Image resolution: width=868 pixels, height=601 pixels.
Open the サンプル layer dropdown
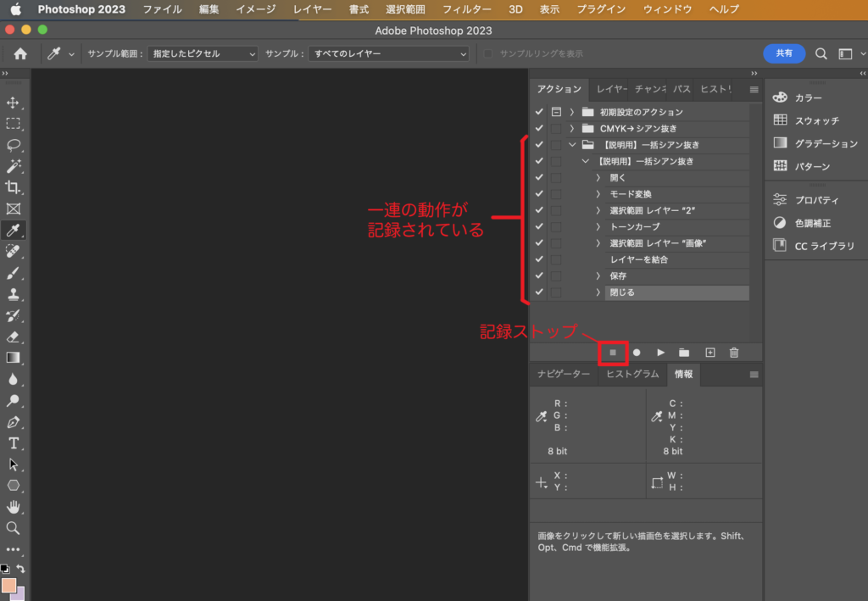click(x=388, y=53)
